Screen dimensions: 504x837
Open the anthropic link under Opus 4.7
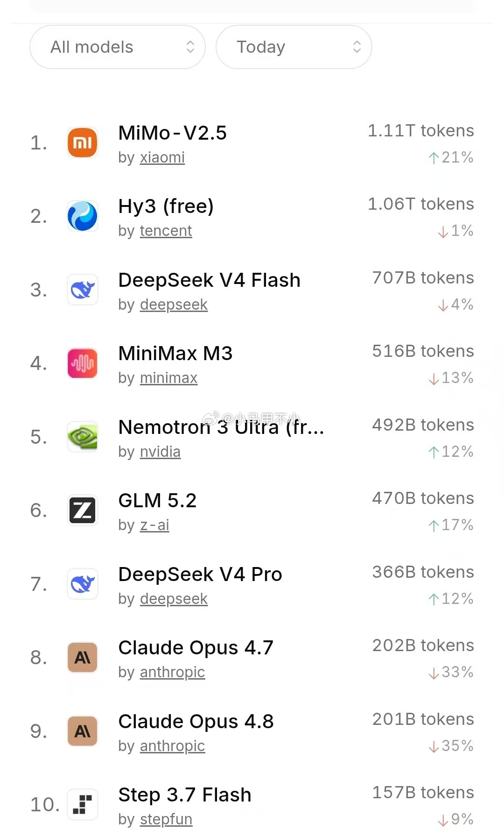172,673
